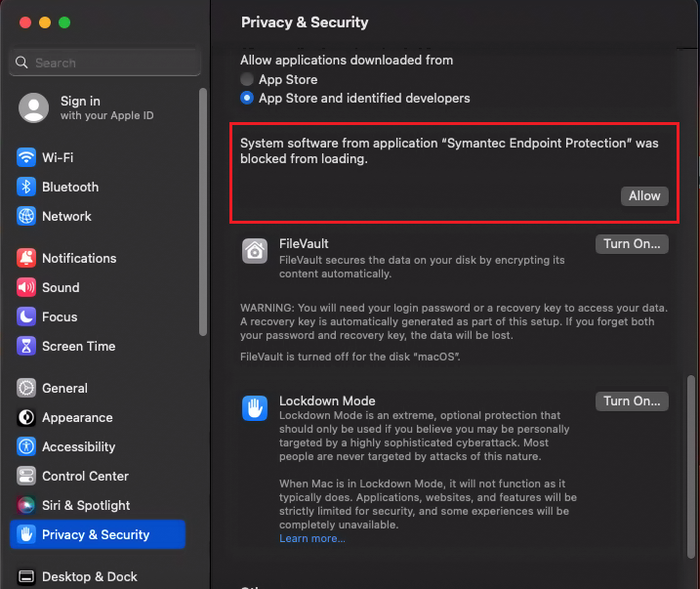This screenshot has height=589, width=700.
Task: Open the Accessibility sidebar item
Action: [x=98, y=446]
